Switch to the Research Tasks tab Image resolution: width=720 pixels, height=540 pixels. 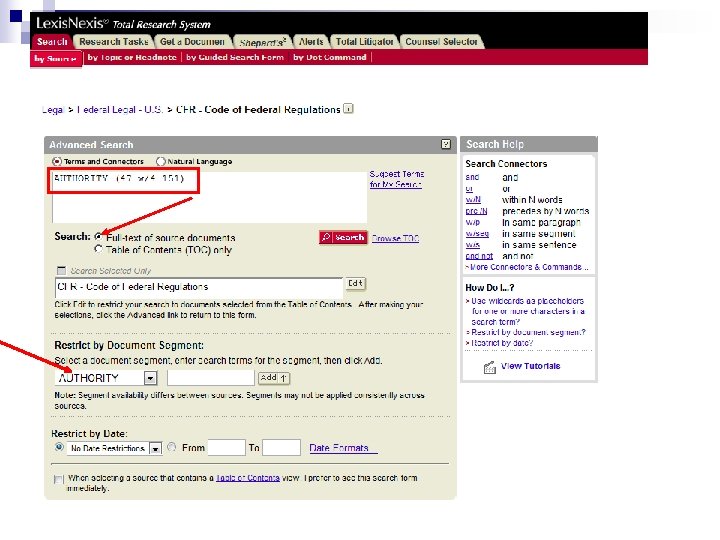113,42
